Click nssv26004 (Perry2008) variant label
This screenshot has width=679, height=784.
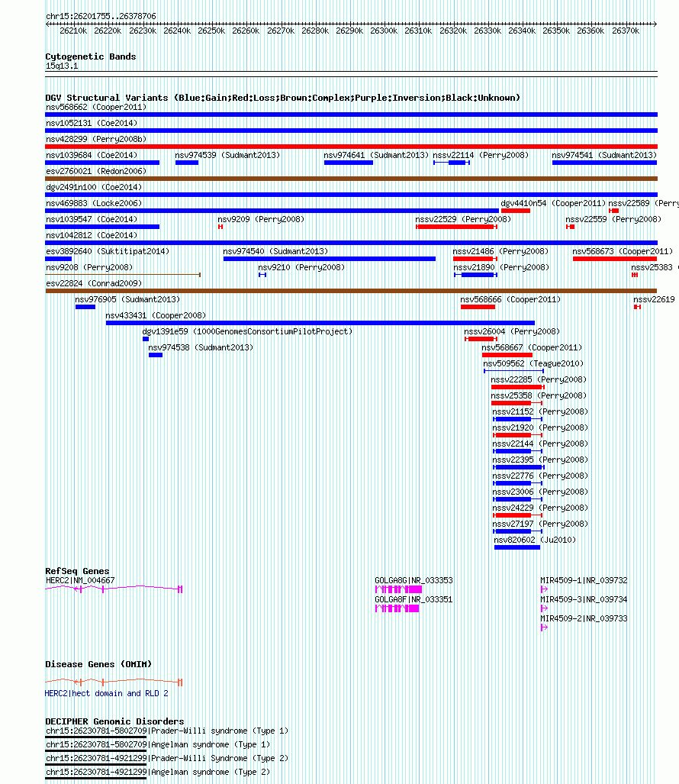pos(512,331)
